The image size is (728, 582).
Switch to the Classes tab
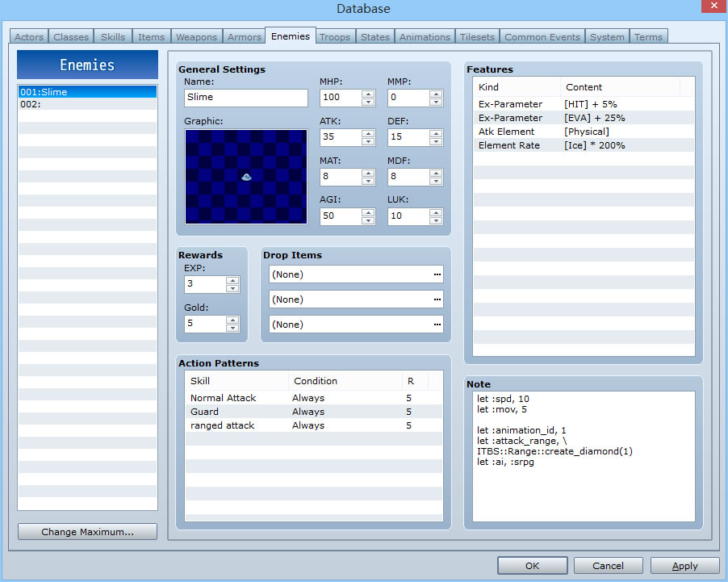coord(71,36)
